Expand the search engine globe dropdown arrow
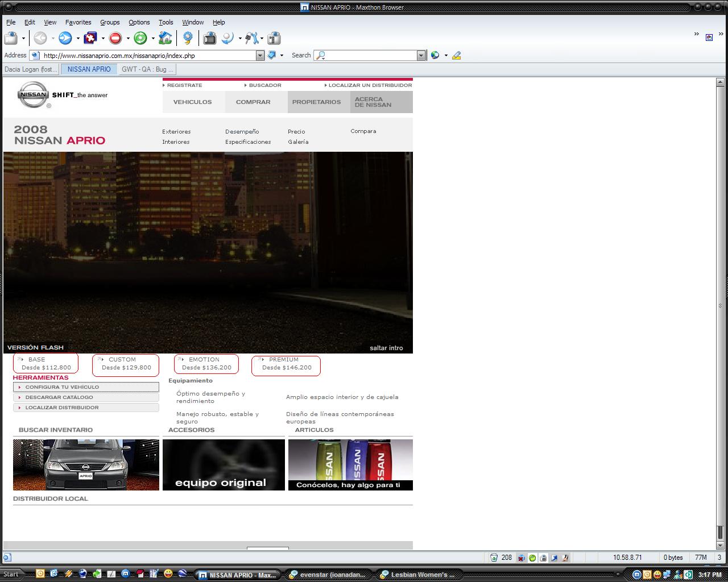728x582 pixels. pyautogui.click(x=446, y=56)
